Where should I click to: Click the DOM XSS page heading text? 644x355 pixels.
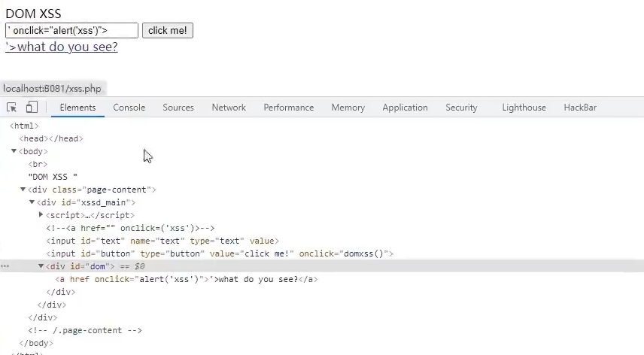33,14
